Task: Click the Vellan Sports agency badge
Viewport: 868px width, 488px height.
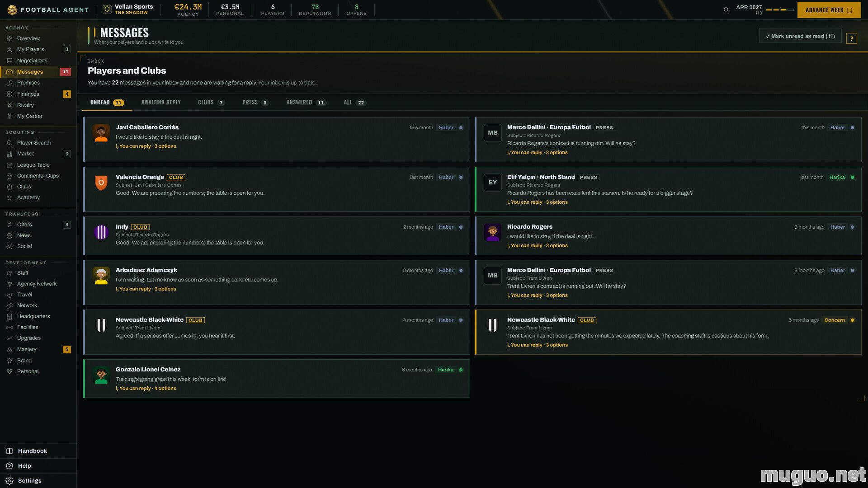Action: [107, 9]
